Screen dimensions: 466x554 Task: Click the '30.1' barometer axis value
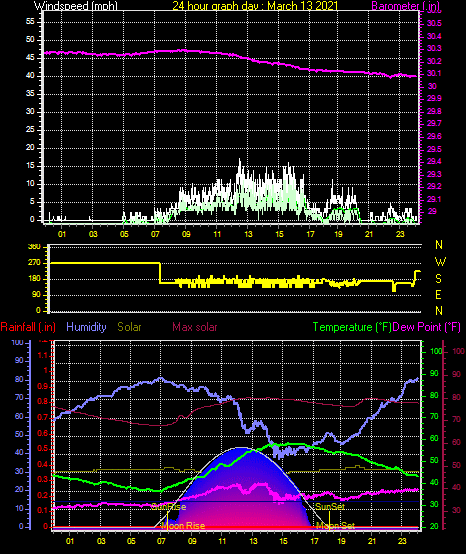434,73
